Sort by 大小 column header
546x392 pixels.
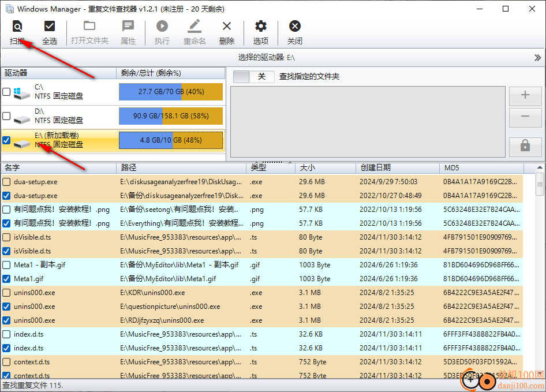pos(325,168)
